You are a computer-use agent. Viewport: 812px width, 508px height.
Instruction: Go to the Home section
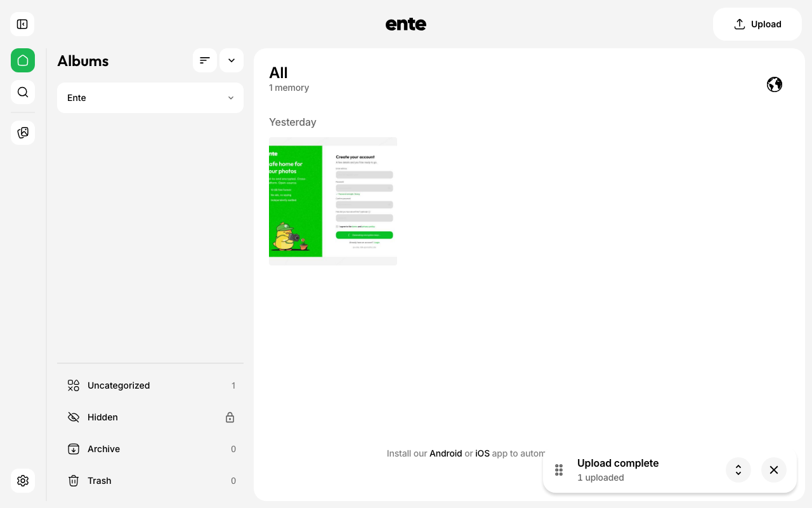point(23,60)
